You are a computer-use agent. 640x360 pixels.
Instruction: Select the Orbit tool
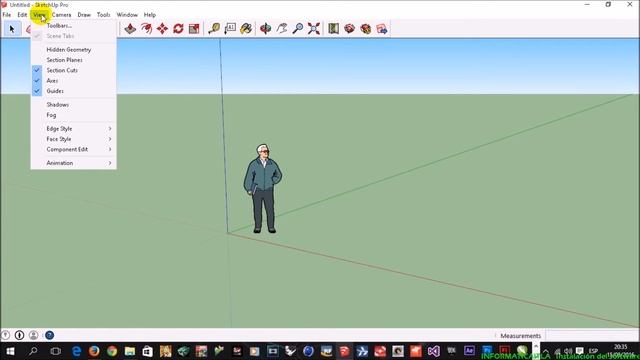point(266,29)
